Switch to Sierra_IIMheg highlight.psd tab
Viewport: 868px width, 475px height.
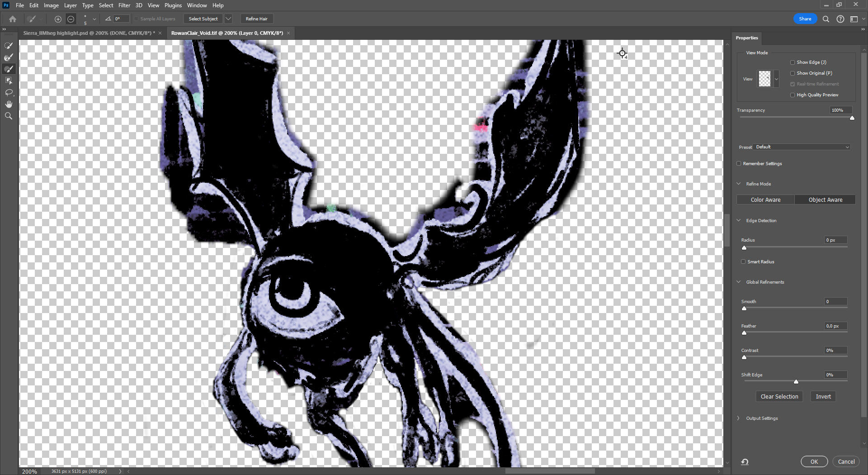pyautogui.click(x=88, y=33)
